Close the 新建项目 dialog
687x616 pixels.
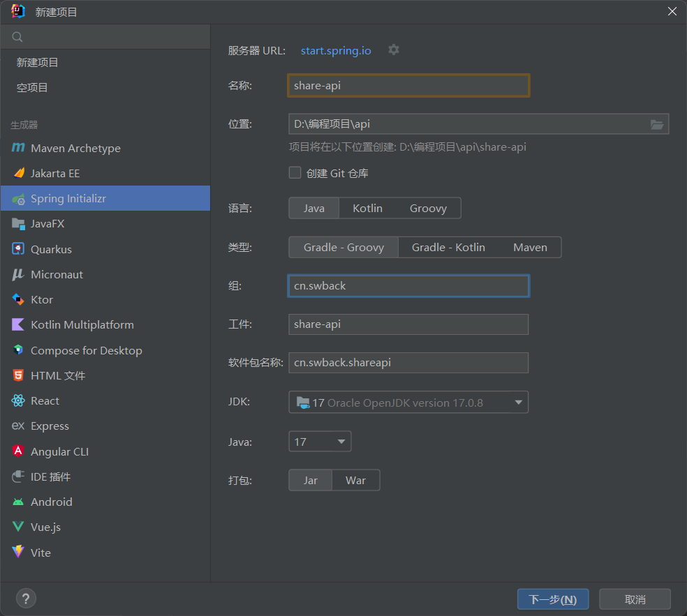[x=672, y=11]
